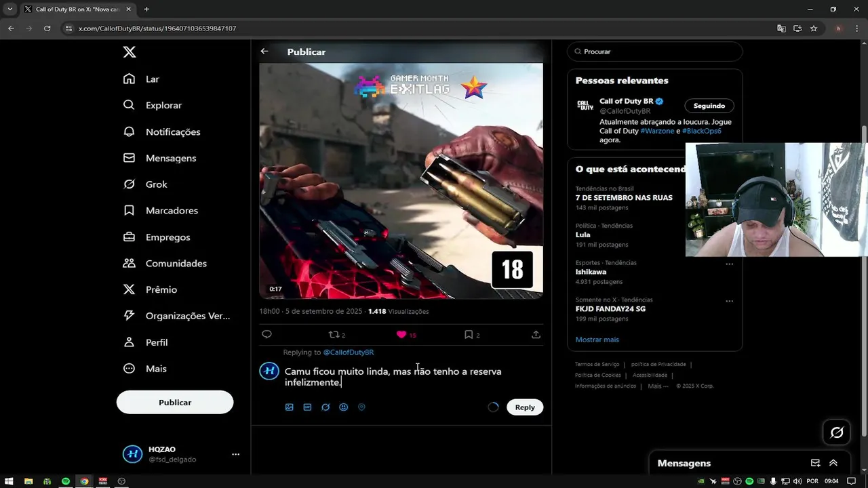Image resolution: width=868 pixels, height=488 pixels.
Task: Open Política de Cookies link
Action: (x=598, y=375)
